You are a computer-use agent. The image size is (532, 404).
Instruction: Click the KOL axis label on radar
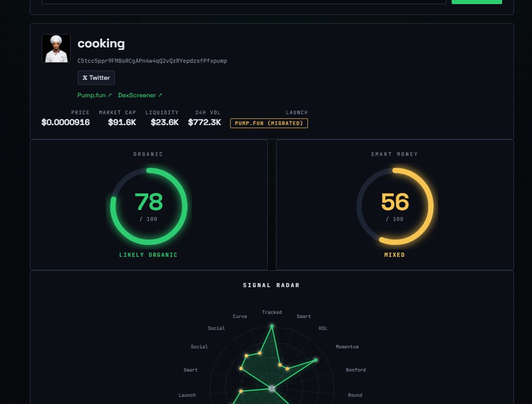(323, 328)
